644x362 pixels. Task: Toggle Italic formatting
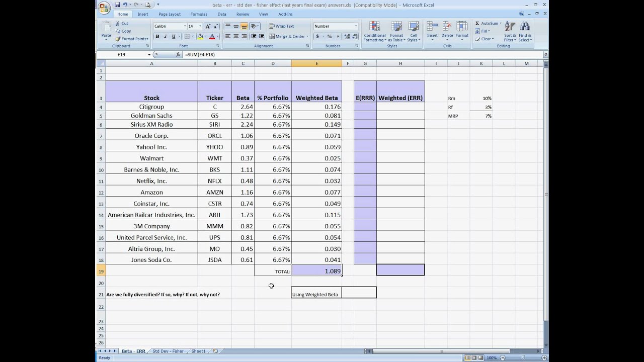pyautogui.click(x=165, y=36)
